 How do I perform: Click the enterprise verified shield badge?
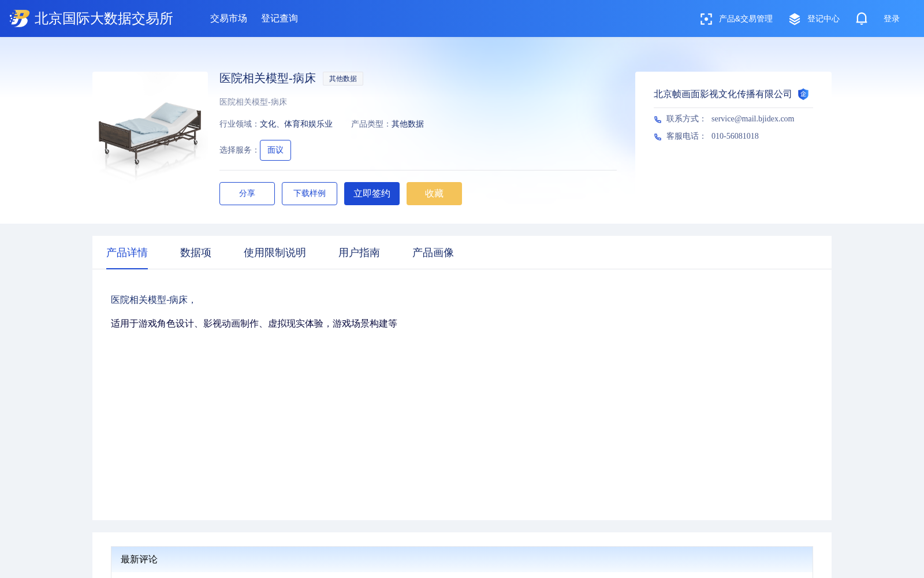click(803, 94)
